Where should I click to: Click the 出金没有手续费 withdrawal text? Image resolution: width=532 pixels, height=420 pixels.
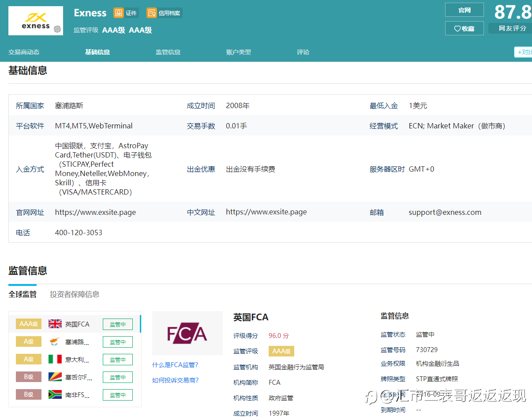(x=251, y=169)
